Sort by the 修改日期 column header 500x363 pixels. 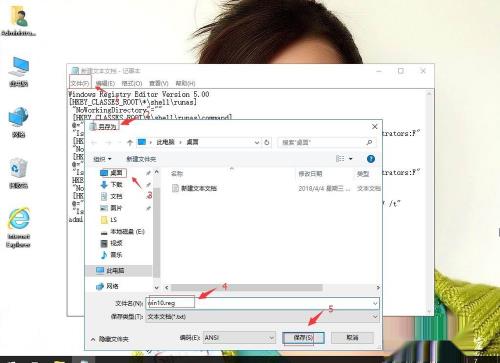[310, 174]
